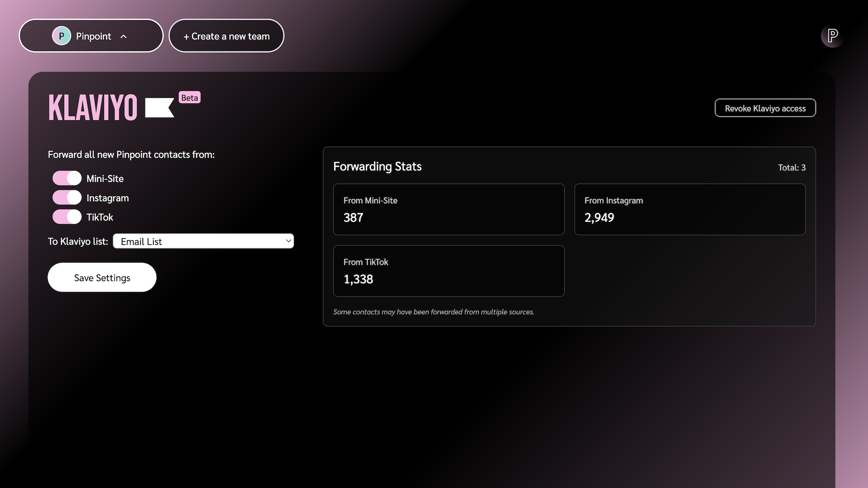Click 'Forward all new Pinpoint contacts from:' text
Image resolution: width=868 pixels, height=488 pixels.
131,155
